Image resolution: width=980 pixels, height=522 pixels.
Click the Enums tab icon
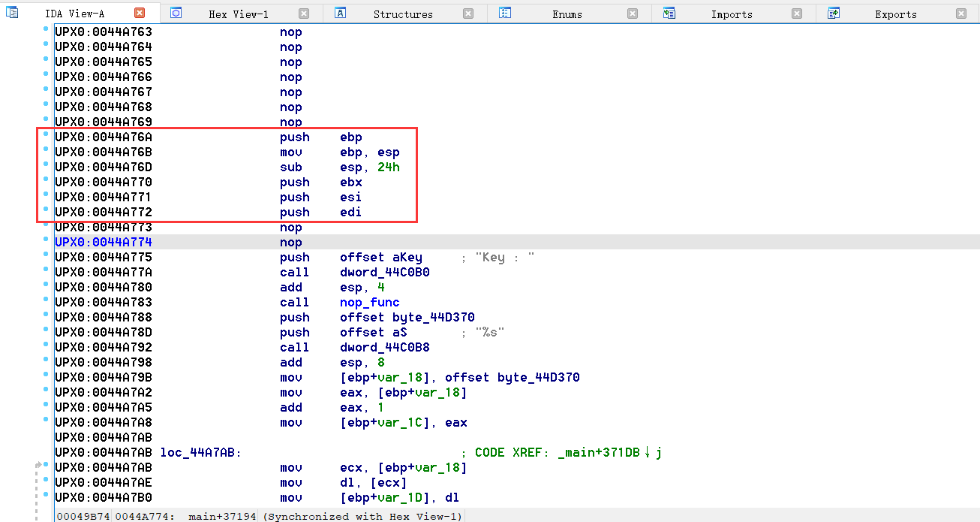coord(505,13)
